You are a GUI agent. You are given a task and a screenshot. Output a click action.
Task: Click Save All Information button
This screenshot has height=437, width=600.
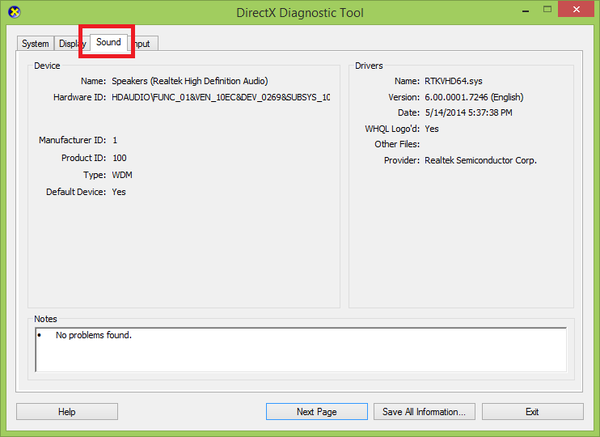point(424,412)
